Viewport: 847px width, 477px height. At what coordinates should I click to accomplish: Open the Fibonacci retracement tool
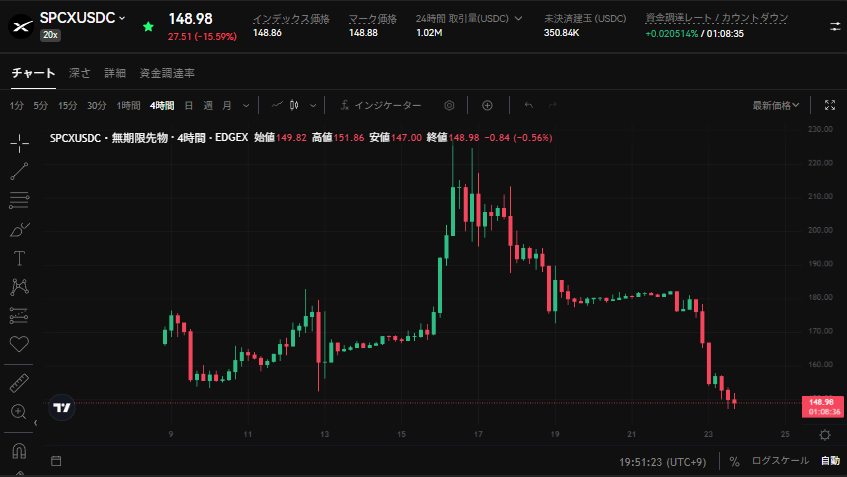click(x=19, y=200)
